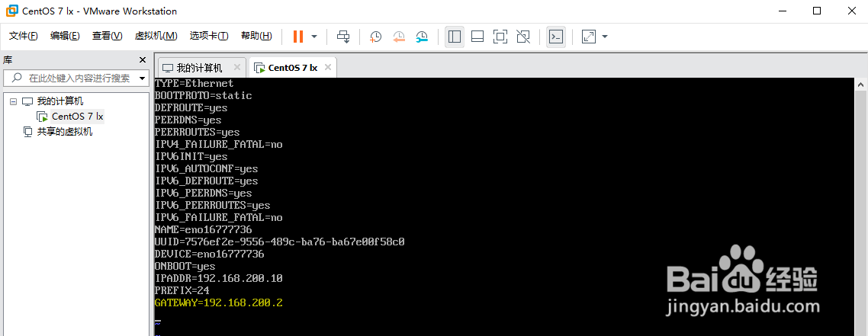This screenshot has height=336, width=868.
Task: Click the PREFIX=24 line
Action: (182, 291)
